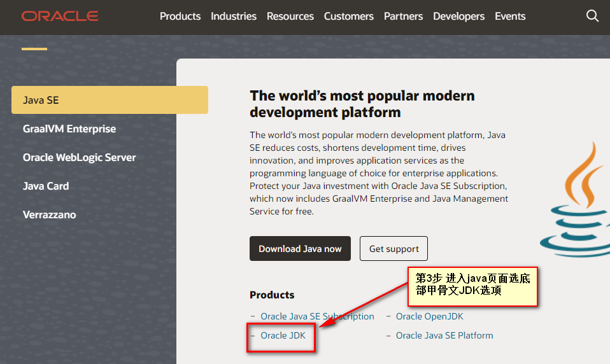
Task: Click the Get support button
Action: tap(394, 248)
